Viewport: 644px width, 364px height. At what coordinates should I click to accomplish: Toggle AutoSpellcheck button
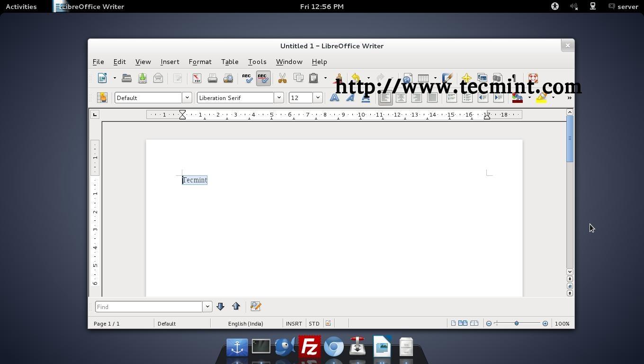click(263, 78)
